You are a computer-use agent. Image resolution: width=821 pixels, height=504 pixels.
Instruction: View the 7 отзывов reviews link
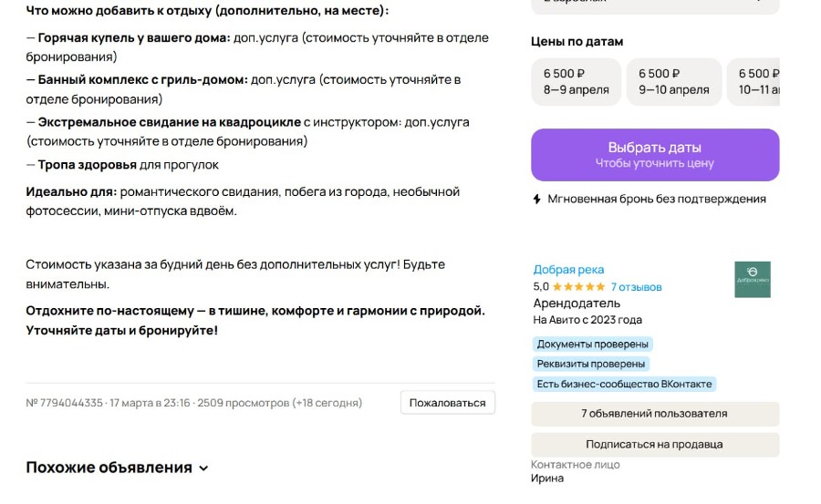pyautogui.click(x=636, y=287)
